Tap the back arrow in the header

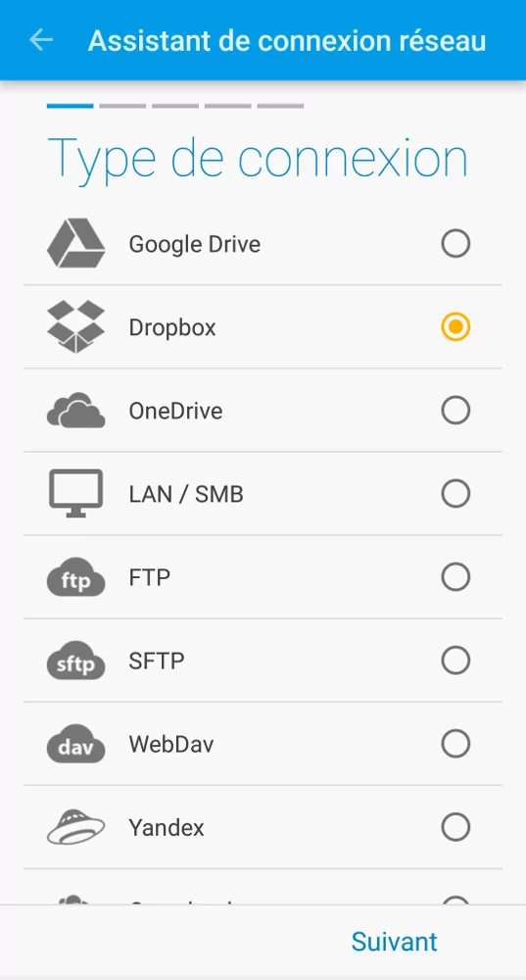click(41, 40)
